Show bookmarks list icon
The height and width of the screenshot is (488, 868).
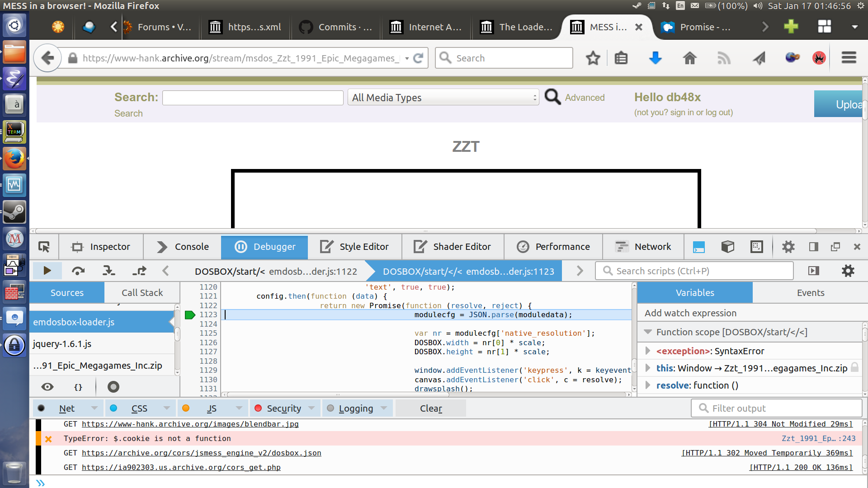621,58
